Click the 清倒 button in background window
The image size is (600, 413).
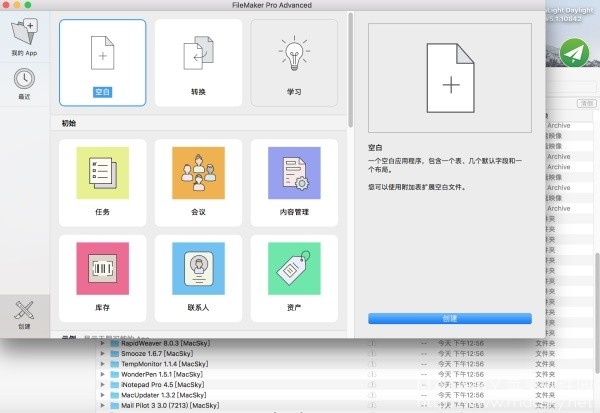(587, 103)
